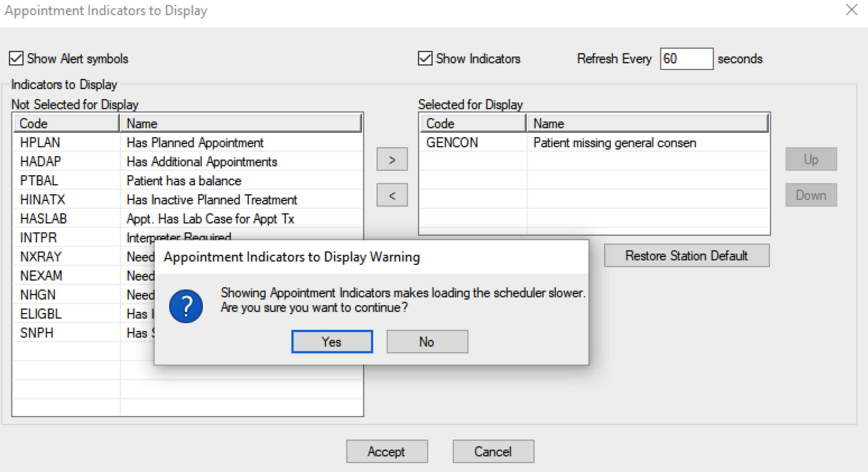Uncheck the Show Indicators option

(x=425, y=58)
